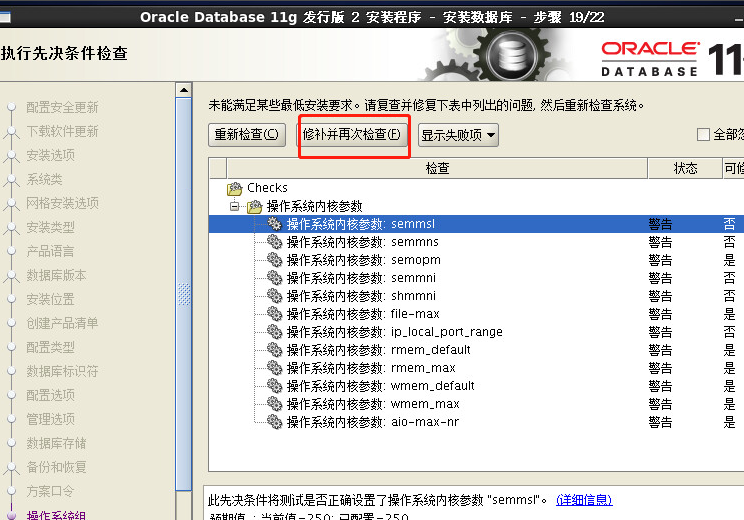Screen dimensions: 744x520
Task: Click the 方案口令 step in sidebar
Action: click(x=50, y=491)
